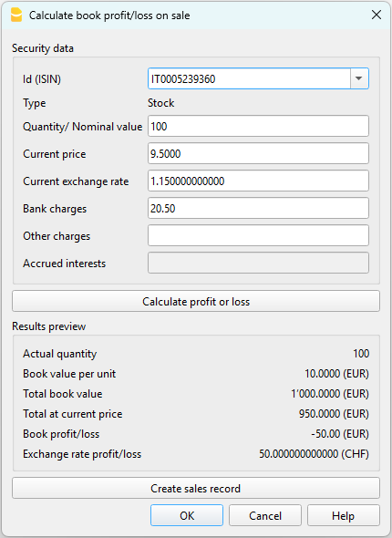Click the disabled Accrued interests field
Screen dimensions: 392x538
point(258,263)
